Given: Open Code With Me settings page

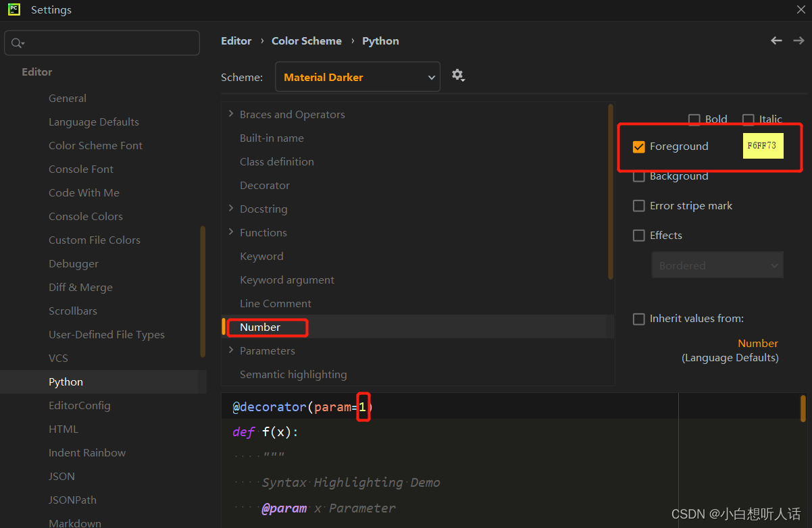Looking at the screenshot, I should point(84,192).
